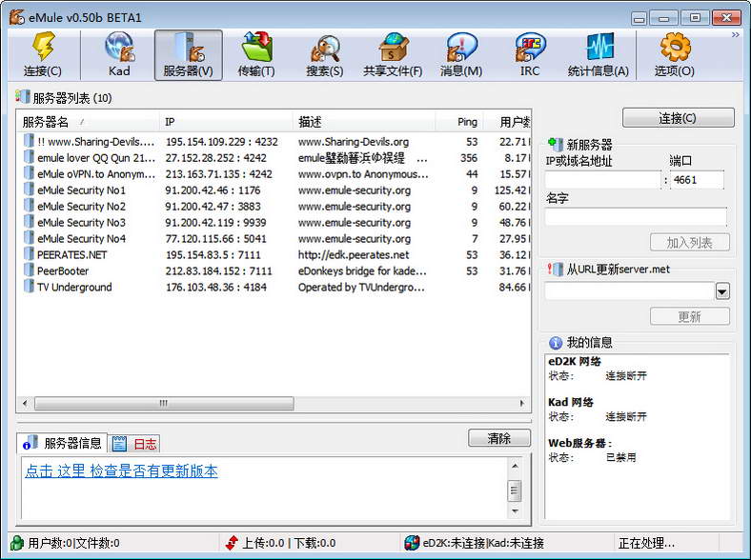Click the 加入列表 button
Image resolution: width=751 pixels, height=560 pixels.
(690, 242)
